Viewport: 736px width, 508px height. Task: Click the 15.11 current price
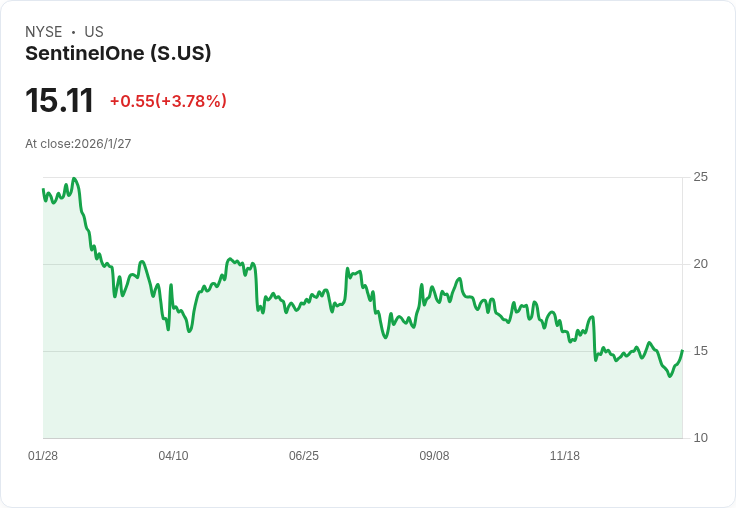click(x=59, y=101)
